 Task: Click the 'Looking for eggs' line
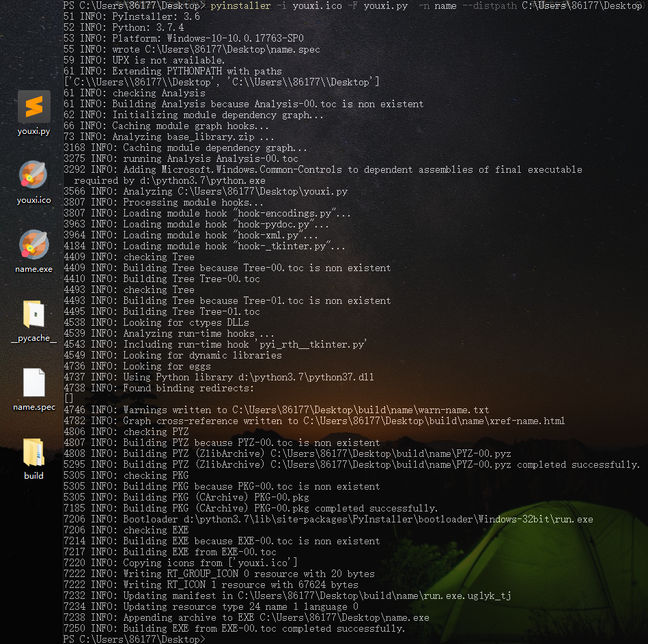click(137, 366)
